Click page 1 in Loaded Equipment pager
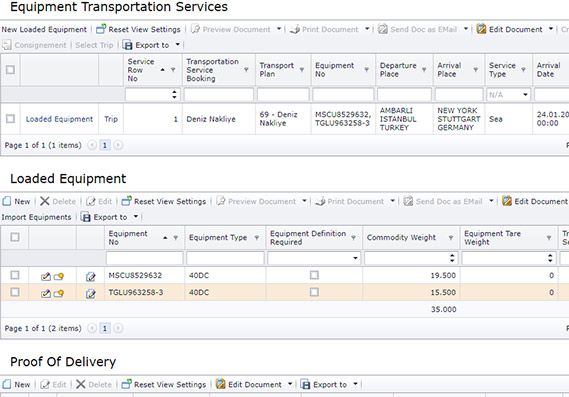 (105, 328)
